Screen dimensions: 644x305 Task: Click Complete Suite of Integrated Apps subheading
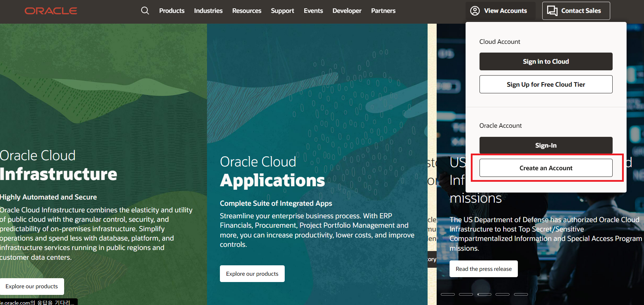tap(276, 203)
